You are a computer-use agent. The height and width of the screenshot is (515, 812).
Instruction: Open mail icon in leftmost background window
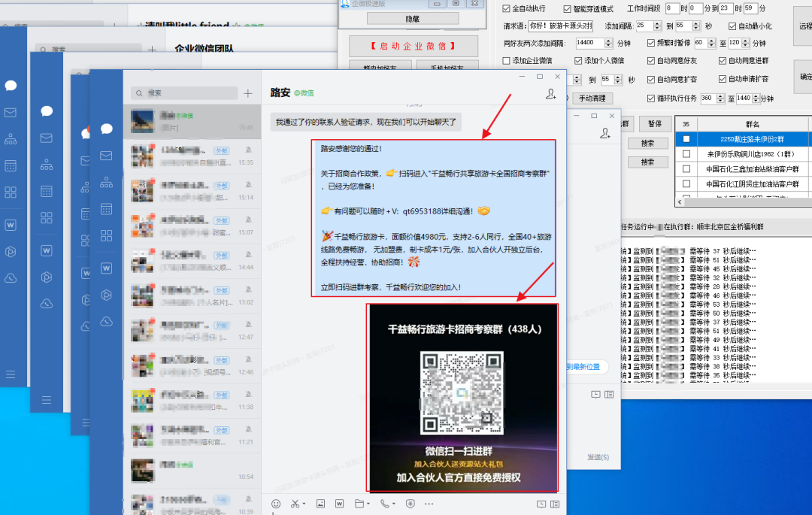coord(11,112)
